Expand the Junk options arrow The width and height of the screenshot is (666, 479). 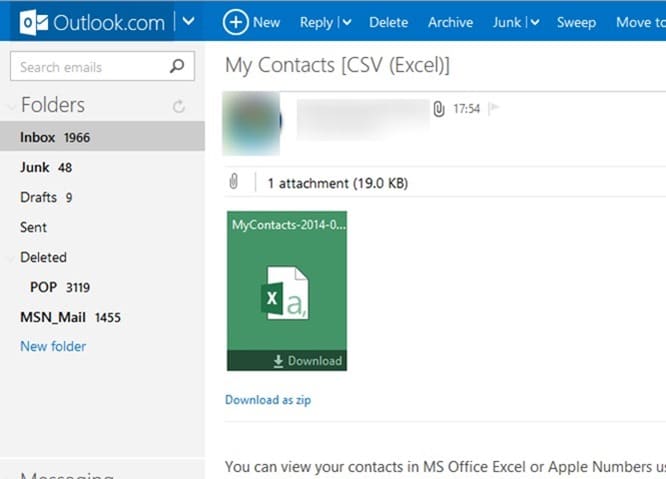pyautogui.click(x=535, y=23)
